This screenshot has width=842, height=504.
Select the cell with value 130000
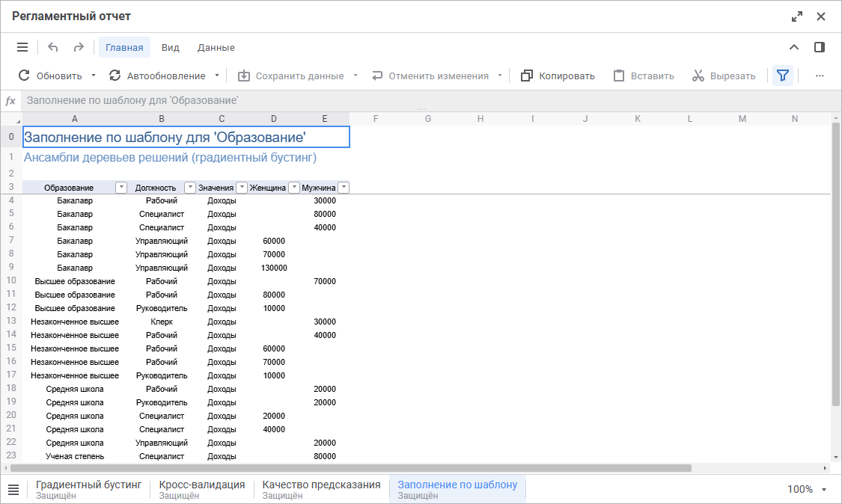pos(274,268)
